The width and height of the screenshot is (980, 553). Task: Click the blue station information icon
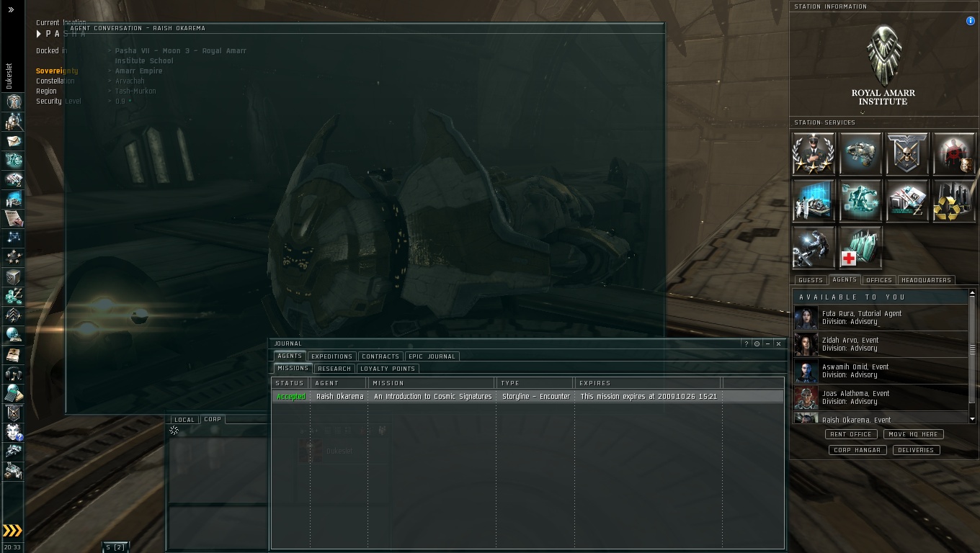point(970,21)
